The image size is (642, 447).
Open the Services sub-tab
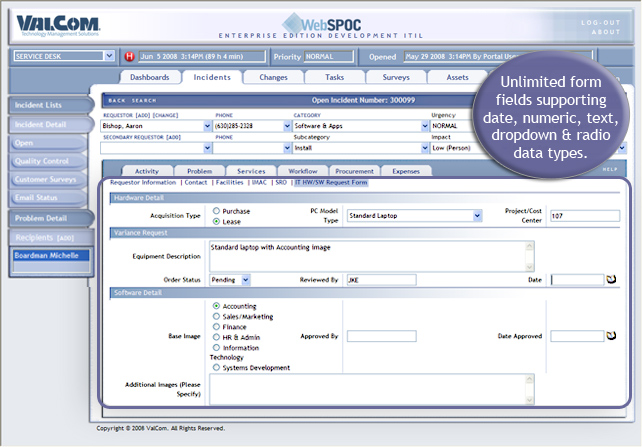tap(251, 171)
